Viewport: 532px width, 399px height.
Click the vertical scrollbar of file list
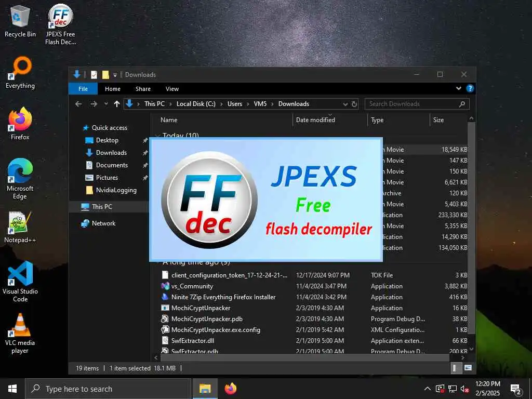471,229
